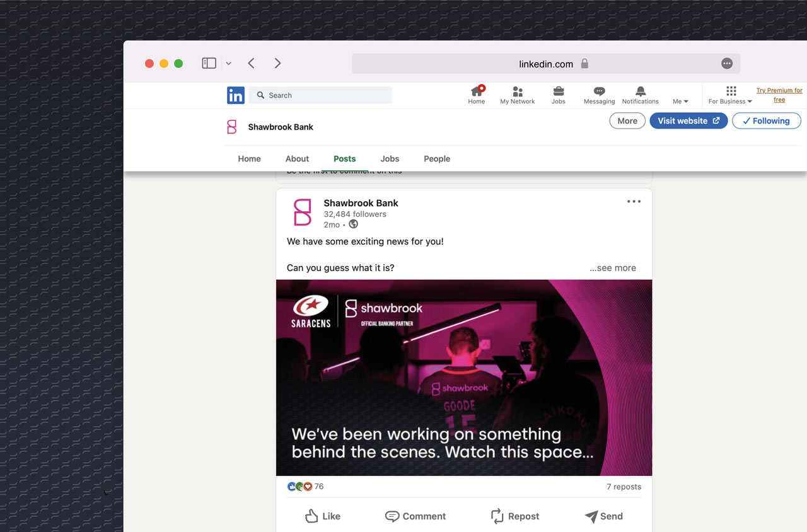Switch to the About tab
The image size is (807, 532).
pos(297,159)
